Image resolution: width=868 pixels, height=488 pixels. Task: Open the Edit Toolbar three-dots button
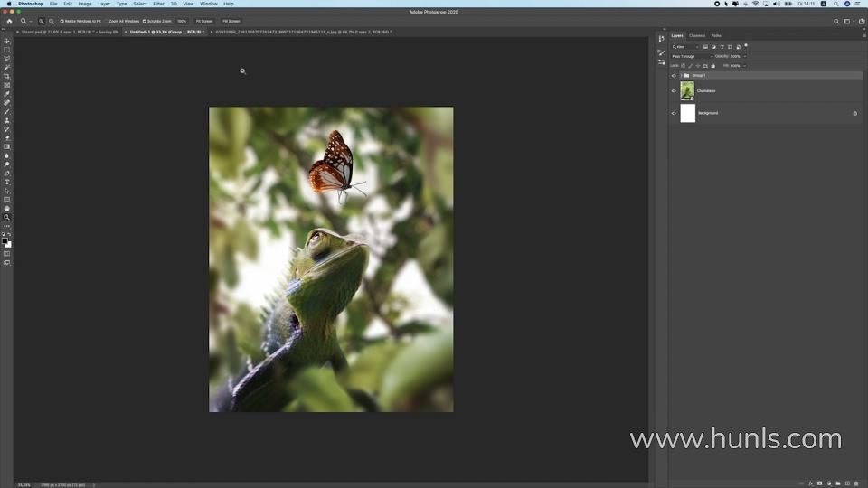click(6, 226)
